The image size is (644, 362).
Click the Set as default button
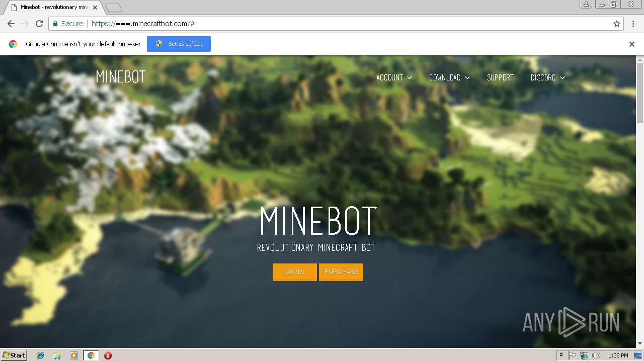coord(179,44)
